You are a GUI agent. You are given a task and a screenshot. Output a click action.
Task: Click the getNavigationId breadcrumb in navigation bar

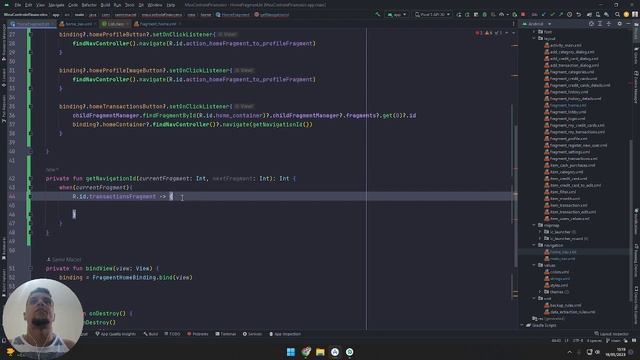271,15
